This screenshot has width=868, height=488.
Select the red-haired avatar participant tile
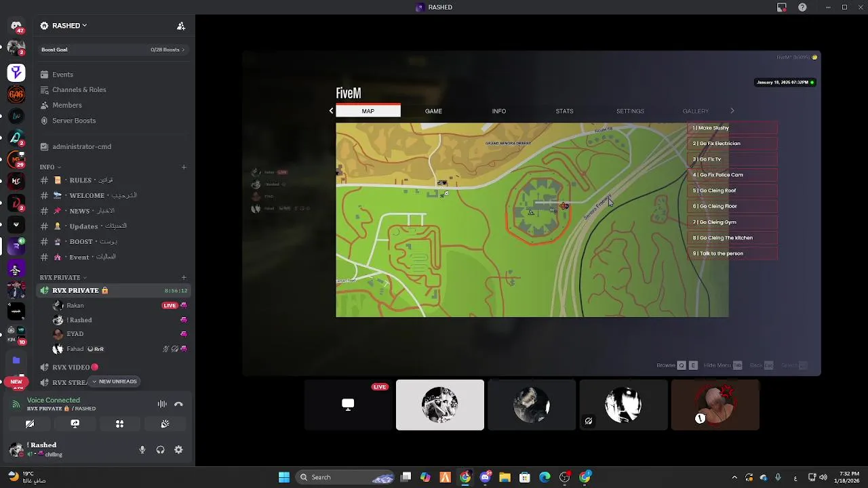(x=715, y=405)
